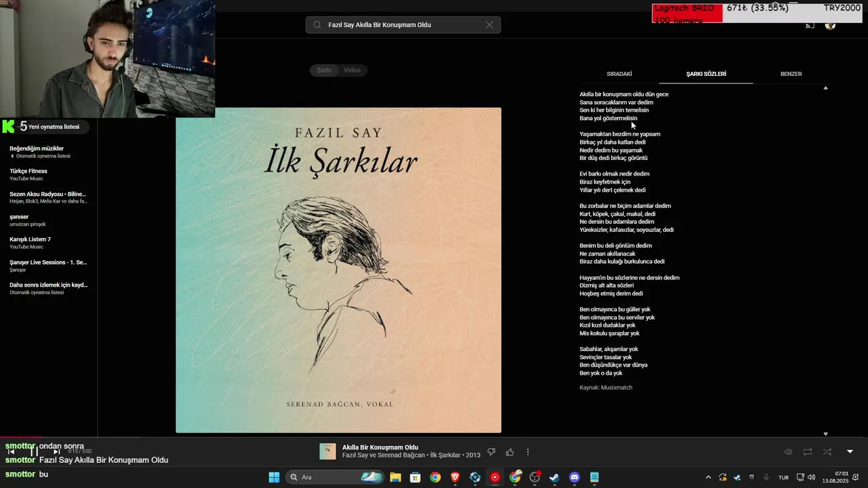The image size is (868, 488).
Task: Click lyric line 'Evi barkı olmak nedir dedim'
Action: click(x=614, y=174)
